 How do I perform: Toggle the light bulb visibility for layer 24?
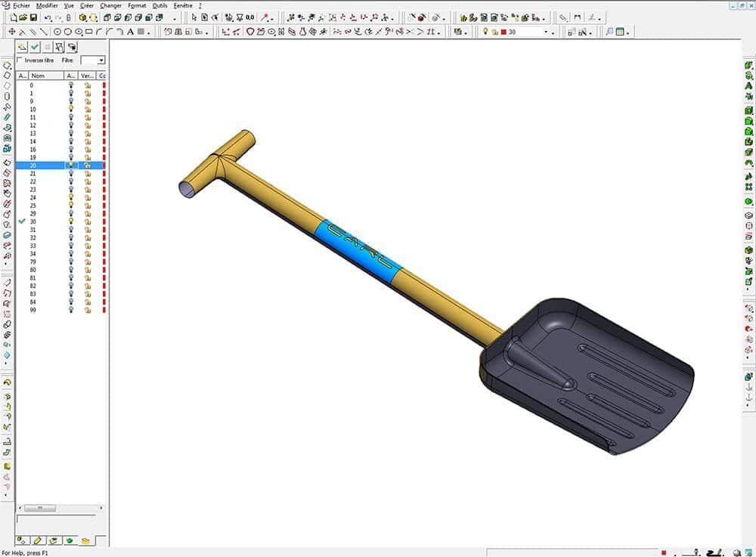click(71, 197)
